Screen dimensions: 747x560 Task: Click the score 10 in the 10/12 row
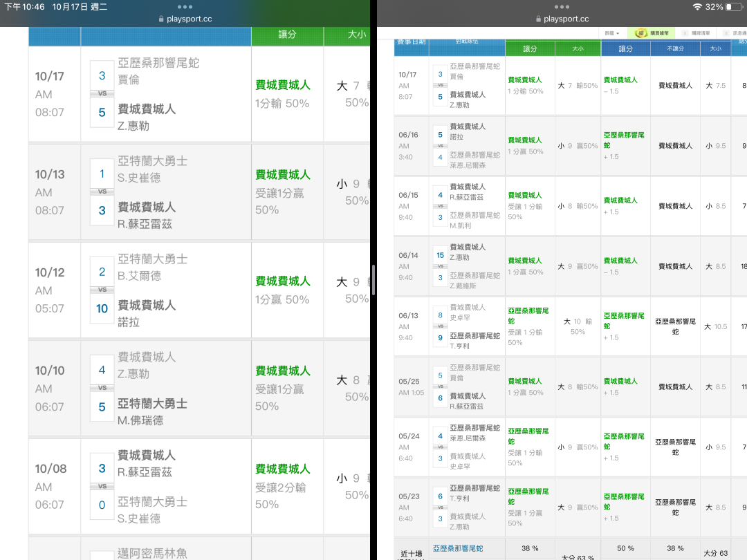coord(102,308)
